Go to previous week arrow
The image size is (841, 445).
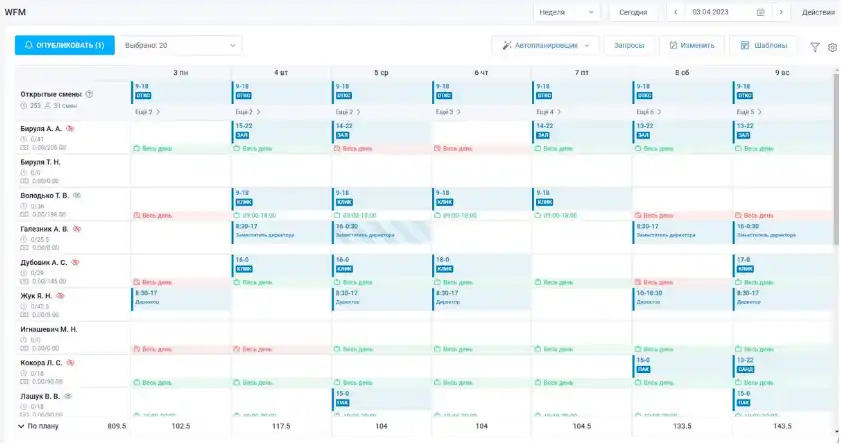tap(676, 12)
